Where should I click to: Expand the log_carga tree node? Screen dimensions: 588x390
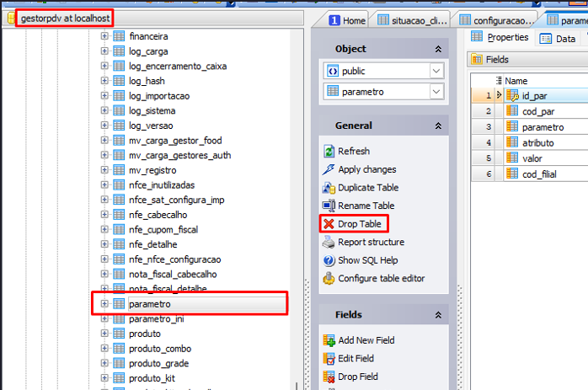click(104, 51)
